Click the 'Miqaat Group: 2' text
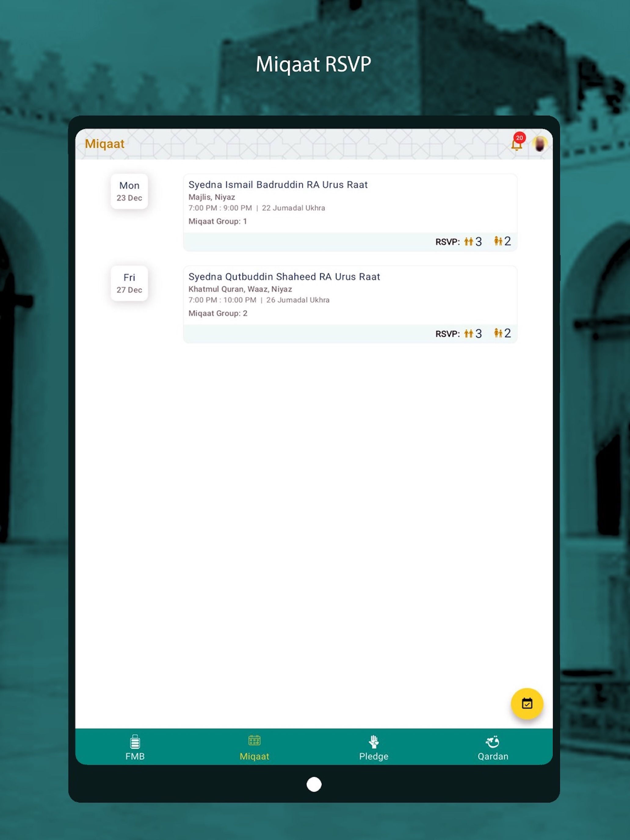The height and width of the screenshot is (840, 630). click(x=218, y=313)
